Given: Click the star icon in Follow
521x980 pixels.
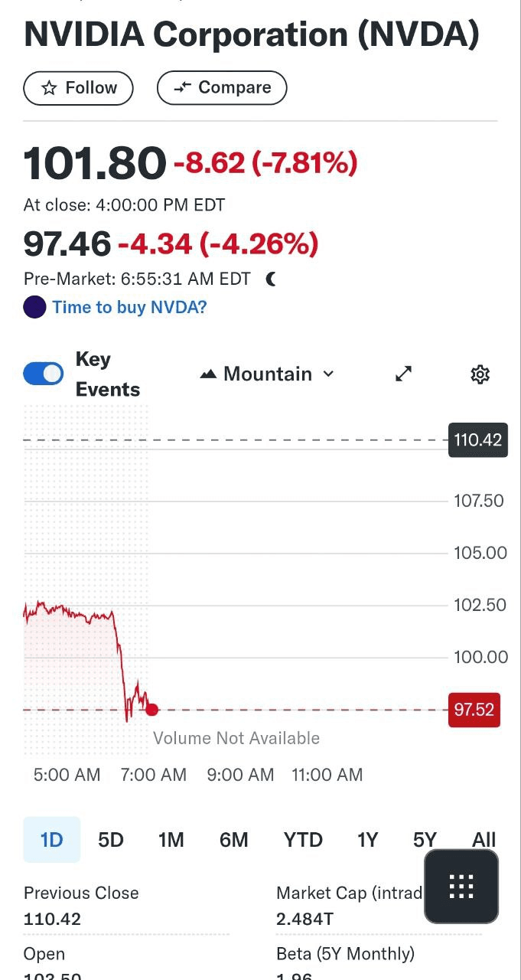Looking at the screenshot, I should click(x=49, y=88).
